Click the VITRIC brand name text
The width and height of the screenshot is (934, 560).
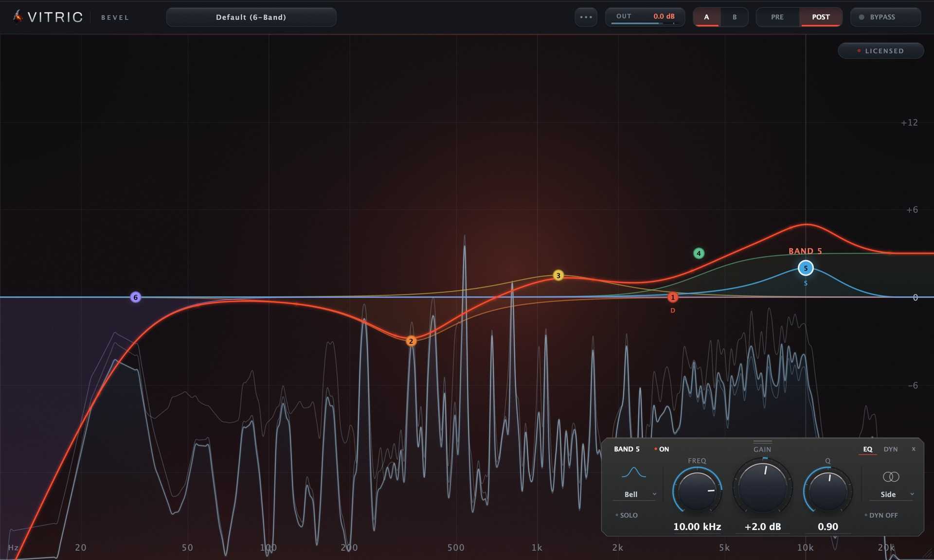coord(55,17)
